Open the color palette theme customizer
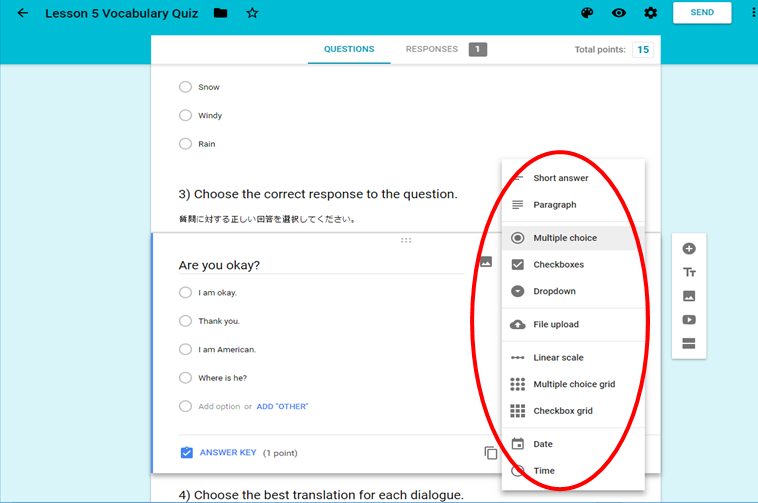758x503 pixels. pyautogui.click(x=588, y=13)
